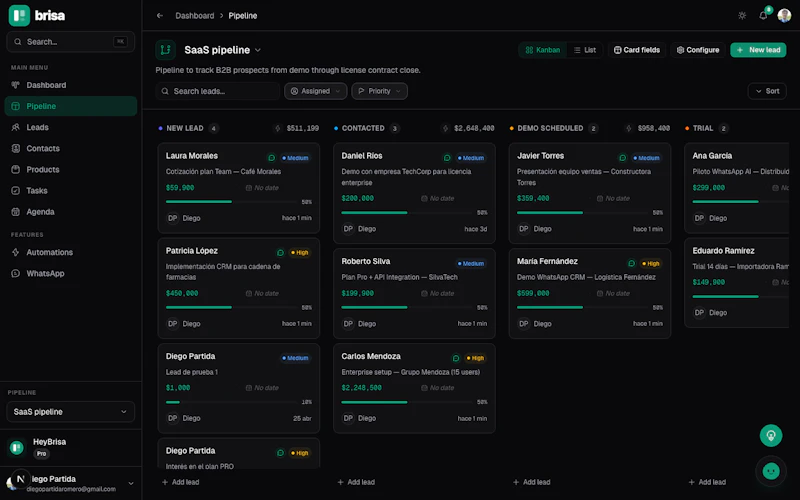
Task: Open Tasks from the sidebar
Action: tap(70, 191)
